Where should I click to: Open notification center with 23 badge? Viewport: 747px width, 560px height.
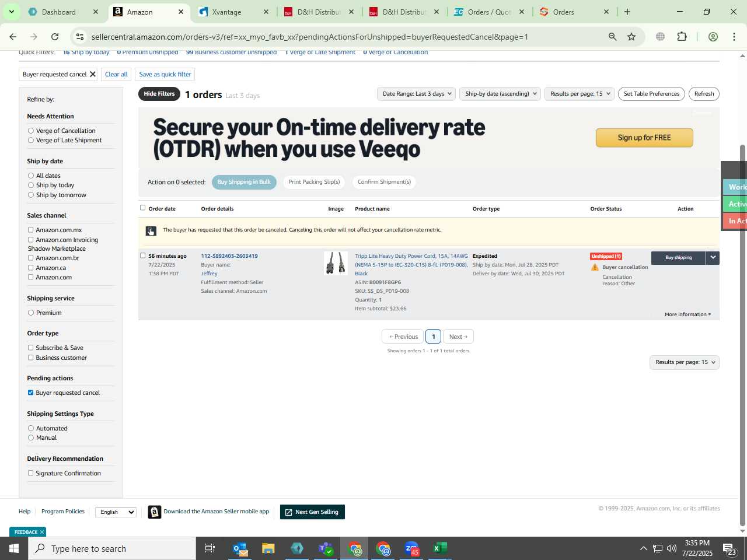pos(729,548)
